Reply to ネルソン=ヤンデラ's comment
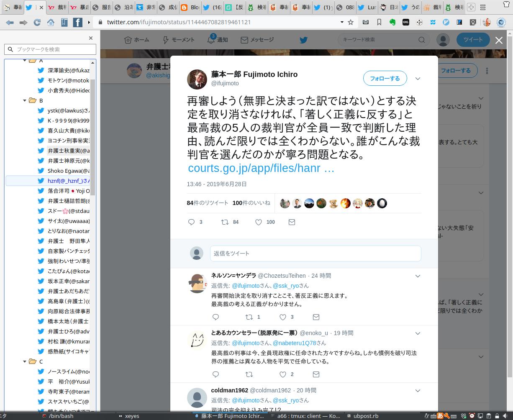The image size is (513, 420). click(x=215, y=317)
